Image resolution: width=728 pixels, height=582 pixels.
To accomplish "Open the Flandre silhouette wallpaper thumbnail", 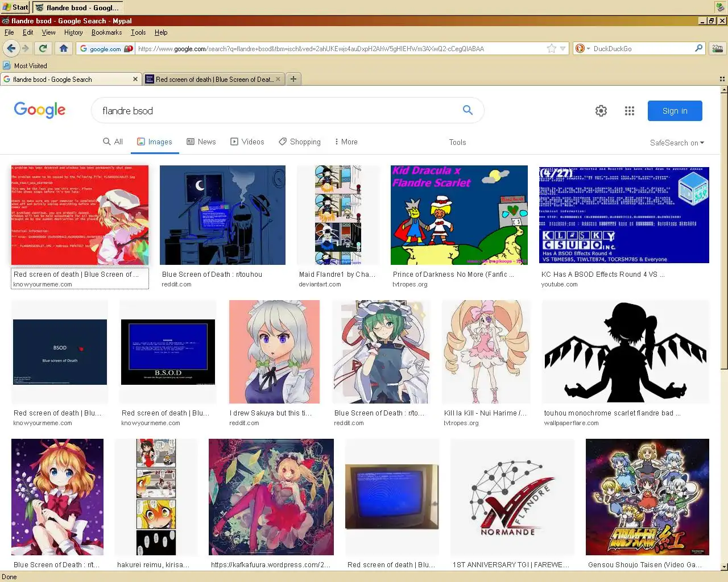I will coord(626,352).
